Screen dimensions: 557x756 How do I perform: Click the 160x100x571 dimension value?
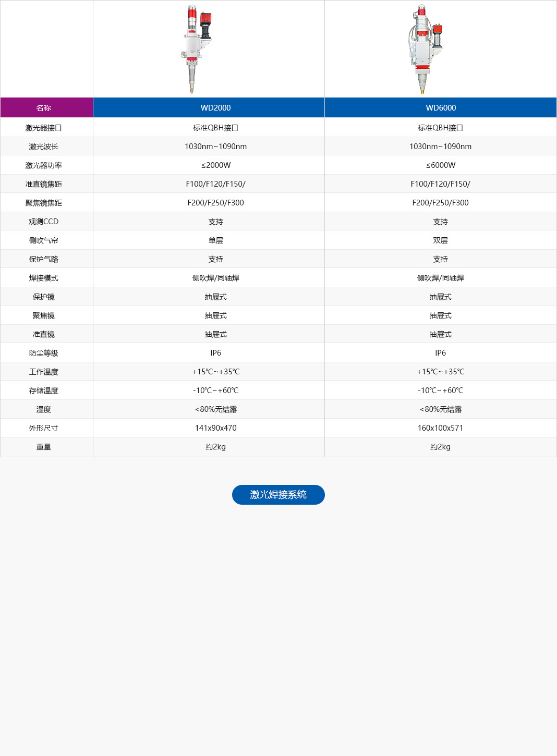441,428
